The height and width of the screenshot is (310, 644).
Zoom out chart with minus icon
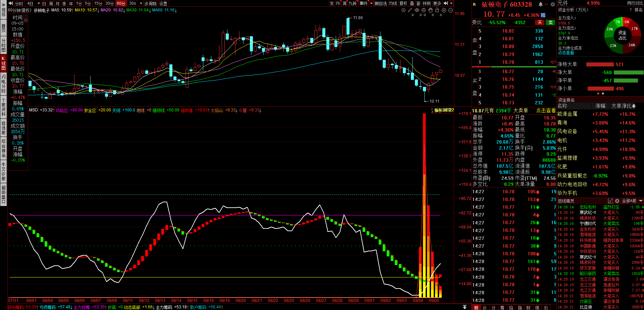pyautogui.click(x=450, y=10)
